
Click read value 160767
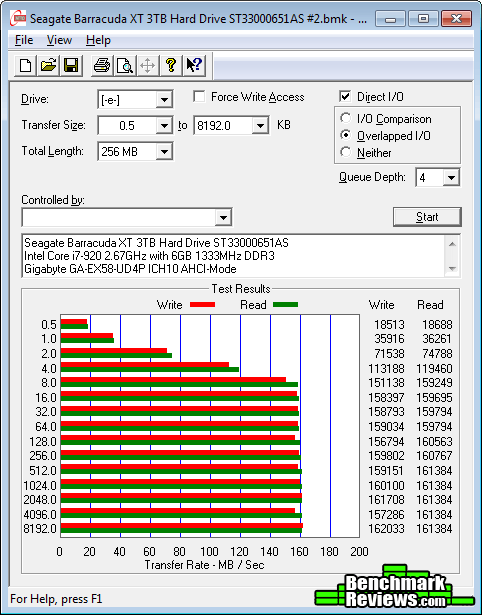coord(434,456)
